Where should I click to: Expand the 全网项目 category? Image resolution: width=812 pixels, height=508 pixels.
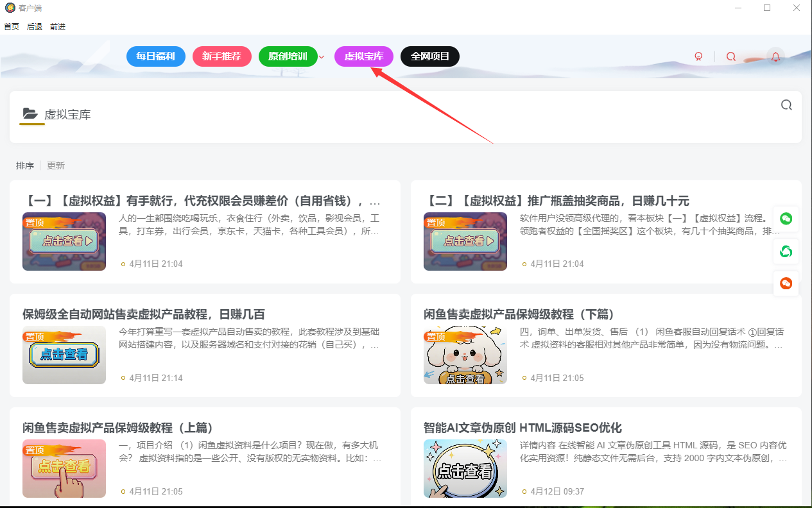click(429, 56)
